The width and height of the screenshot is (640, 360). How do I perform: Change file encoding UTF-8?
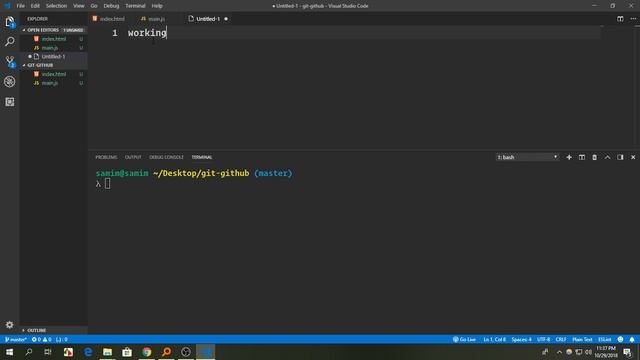(x=543, y=340)
